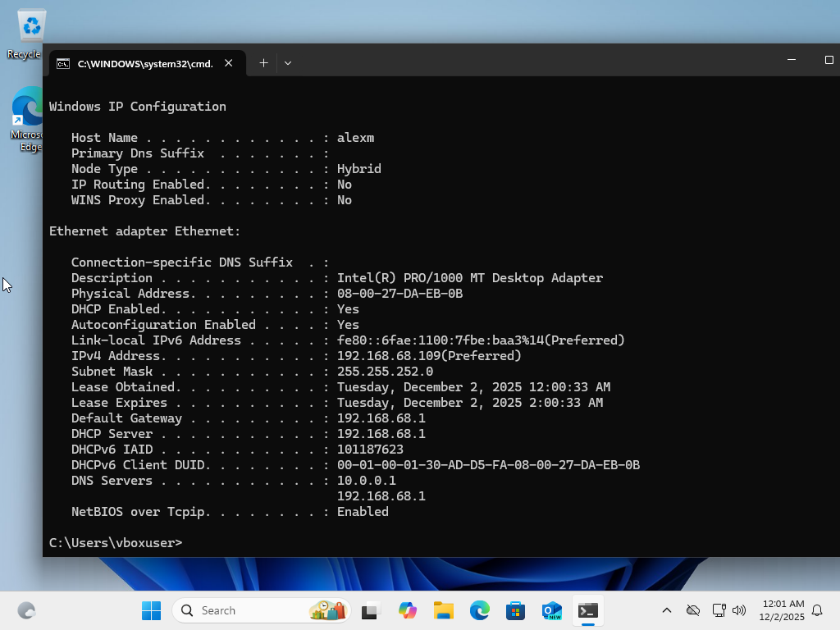Image resolution: width=840 pixels, height=630 pixels.
Task: Launch Outlook (New) from the taskbar
Action: (551, 610)
